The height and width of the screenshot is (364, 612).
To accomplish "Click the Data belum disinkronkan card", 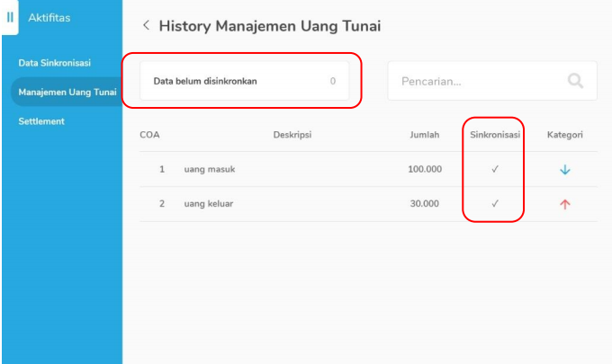I will (x=244, y=81).
